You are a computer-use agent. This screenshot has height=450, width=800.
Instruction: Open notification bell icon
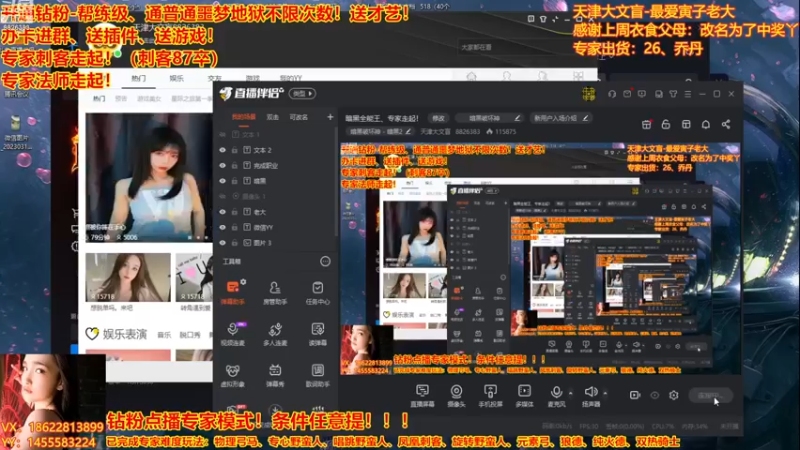706,124
